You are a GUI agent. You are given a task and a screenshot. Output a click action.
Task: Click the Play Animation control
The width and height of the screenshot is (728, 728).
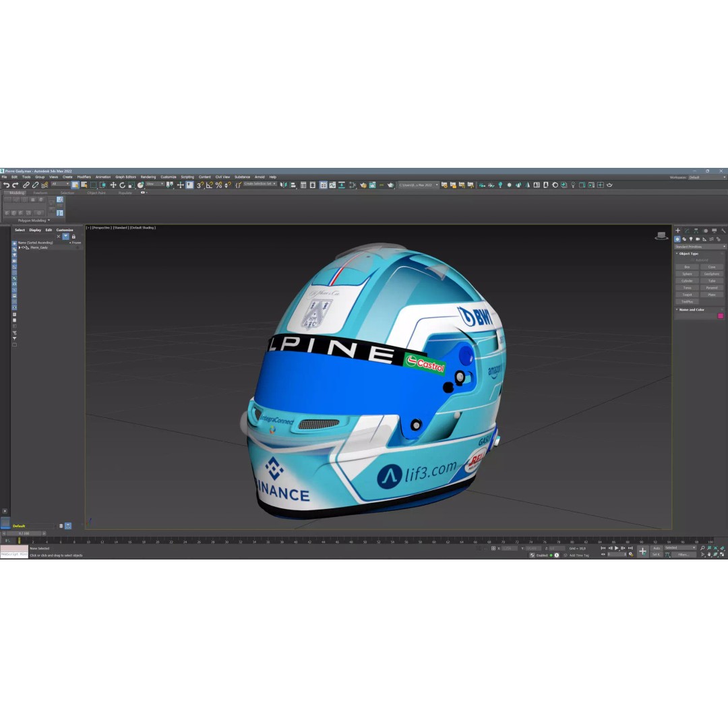click(616, 548)
